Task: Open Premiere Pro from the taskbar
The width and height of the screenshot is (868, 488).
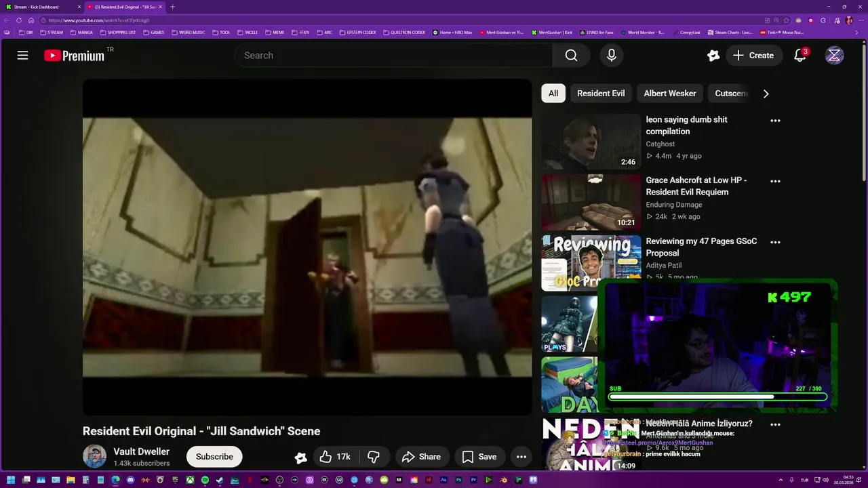Action: pyautogui.click(x=473, y=481)
